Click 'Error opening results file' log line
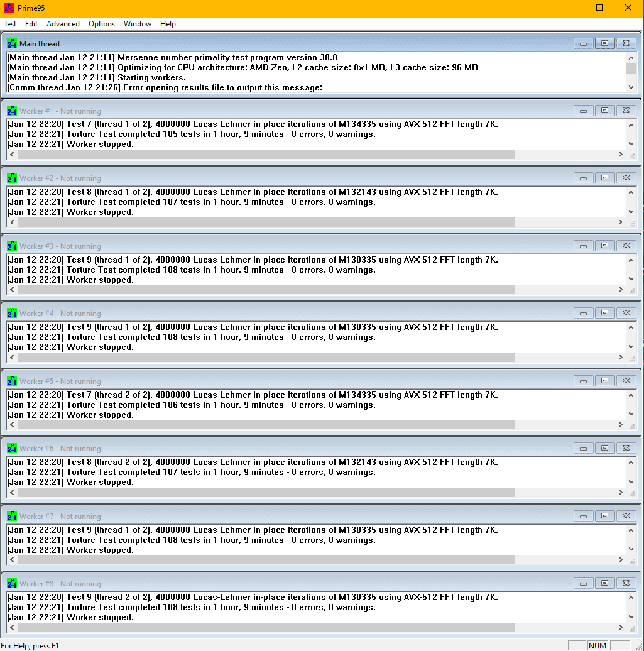 pos(165,87)
